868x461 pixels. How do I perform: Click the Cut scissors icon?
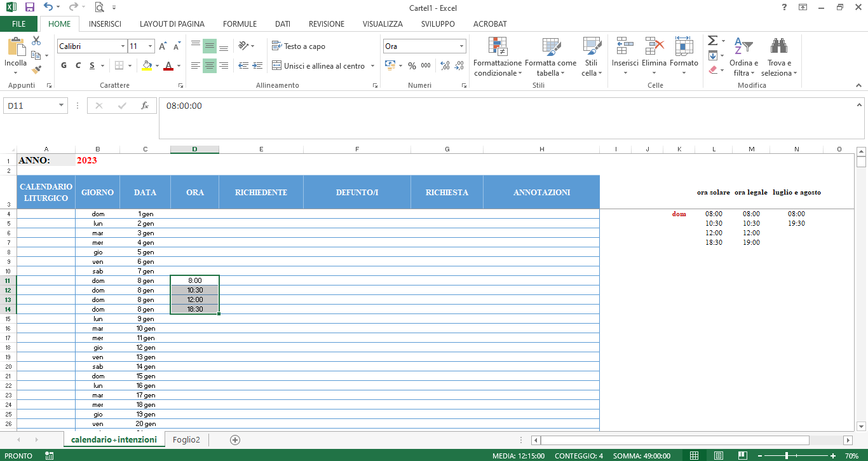tap(36, 41)
